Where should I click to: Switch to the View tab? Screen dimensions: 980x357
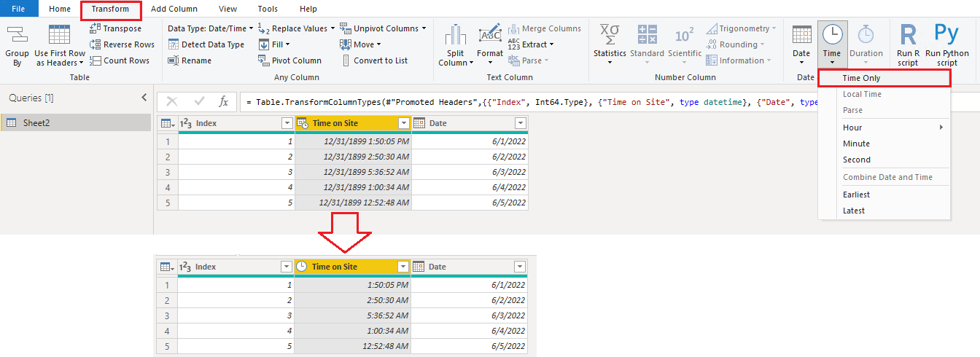(227, 9)
